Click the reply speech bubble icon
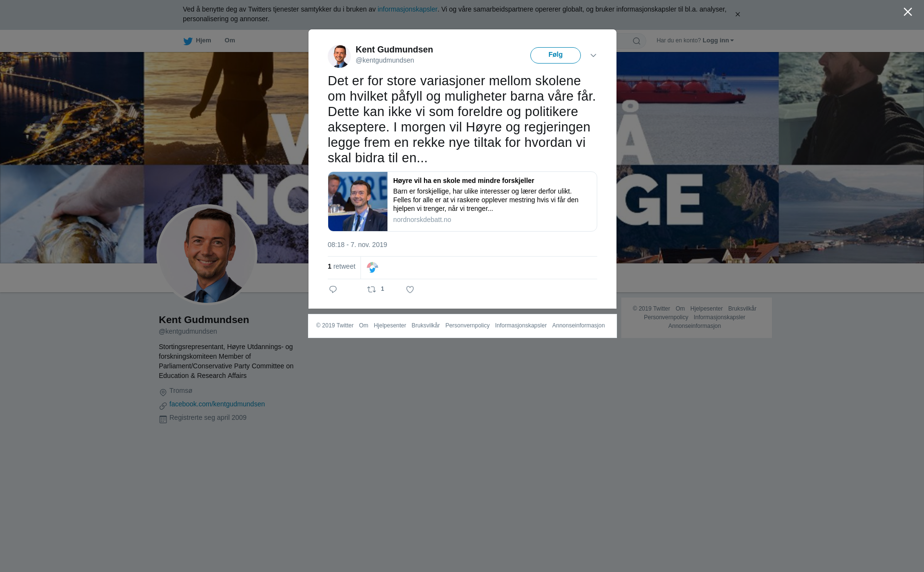Image resolution: width=924 pixels, height=572 pixels. click(333, 289)
